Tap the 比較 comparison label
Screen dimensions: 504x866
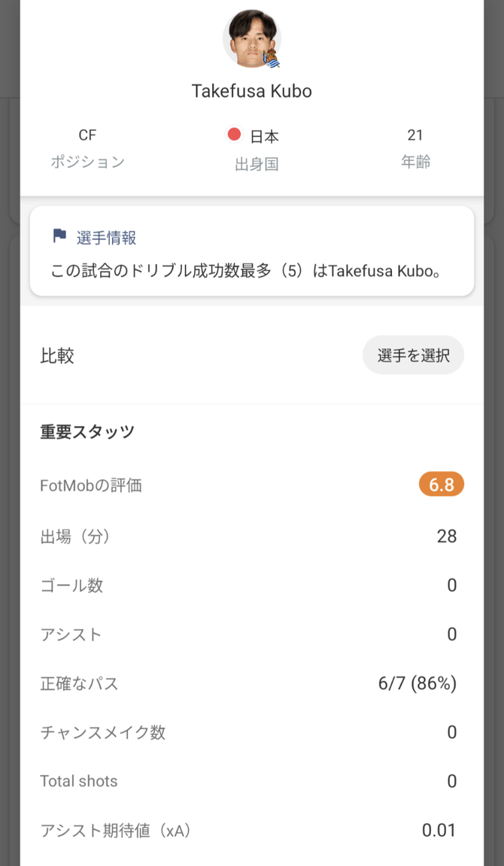[57, 356]
